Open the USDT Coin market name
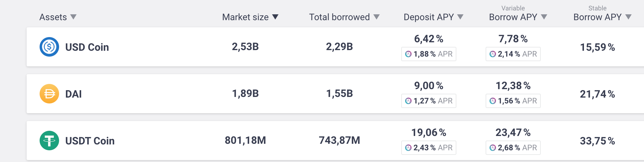Viewport: 644px width, 162px height. [x=90, y=141]
